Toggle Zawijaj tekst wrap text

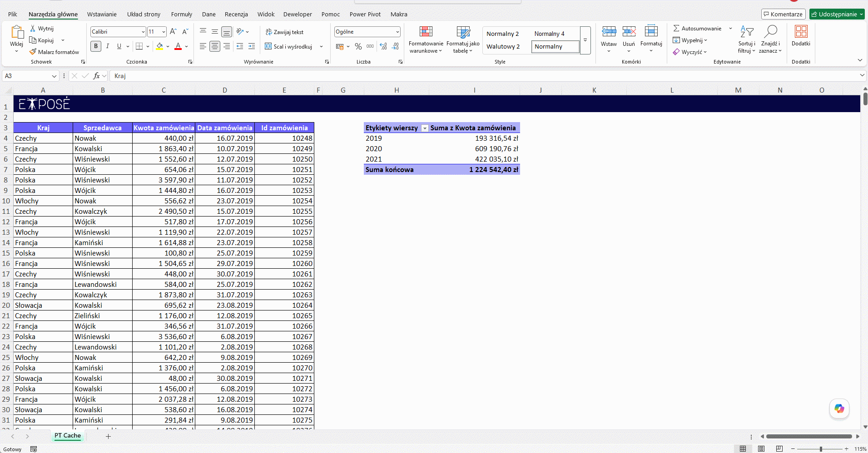284,32
